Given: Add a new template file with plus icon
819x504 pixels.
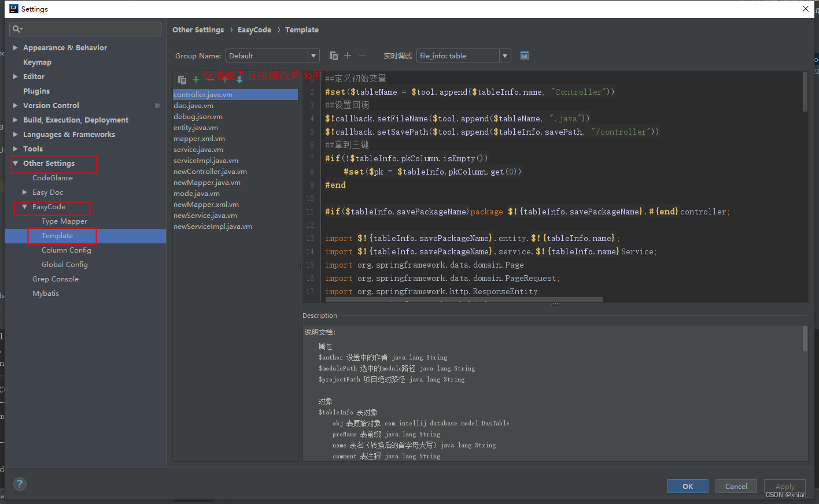Looking at the screenshot, I should (196, 80).
